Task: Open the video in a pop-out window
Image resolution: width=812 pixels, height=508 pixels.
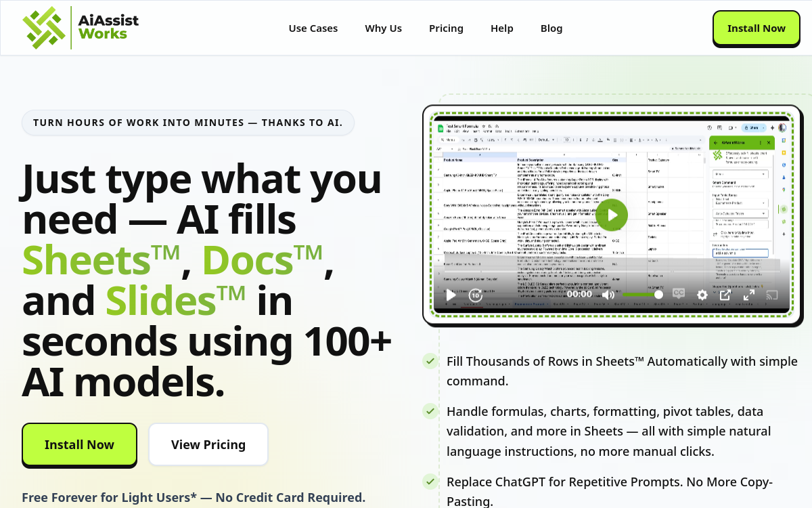Action: [725, 295]
